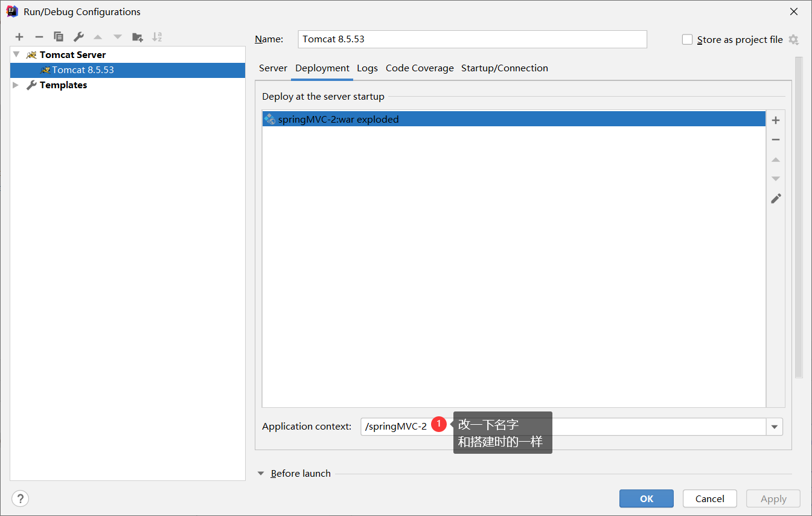Copy configuration icon in left toolbar
This screenshot has height=516, width=812.
(x=59, y=37)
